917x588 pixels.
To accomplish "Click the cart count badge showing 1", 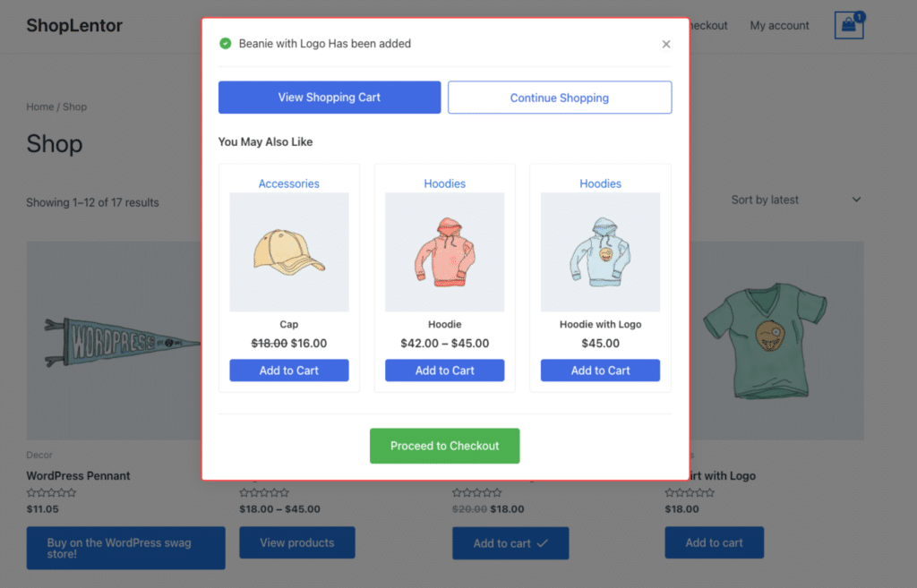I will (859, 15).
